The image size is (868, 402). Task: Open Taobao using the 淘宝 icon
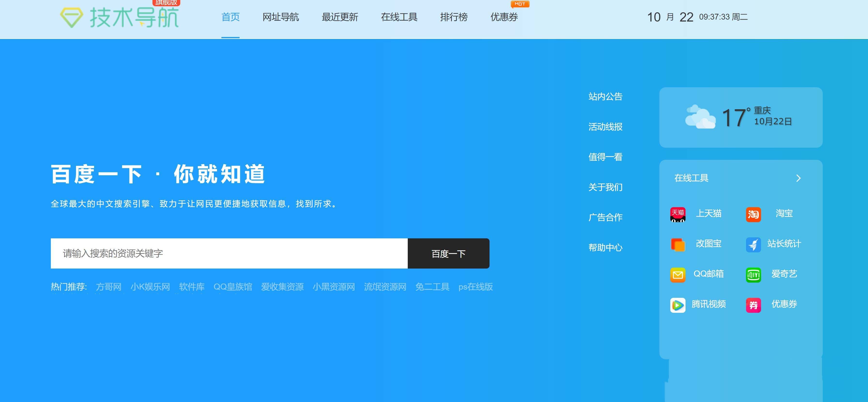(x=754, y=214)
